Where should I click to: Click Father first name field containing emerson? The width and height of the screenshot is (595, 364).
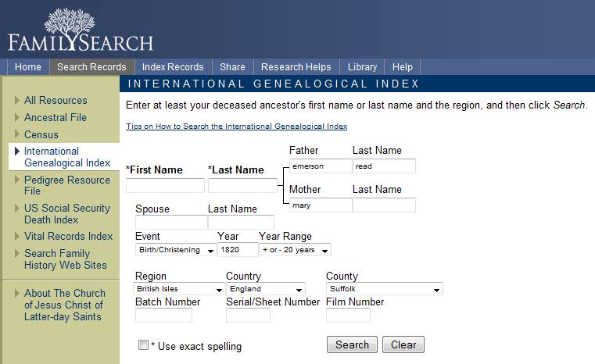click(321, 166)
